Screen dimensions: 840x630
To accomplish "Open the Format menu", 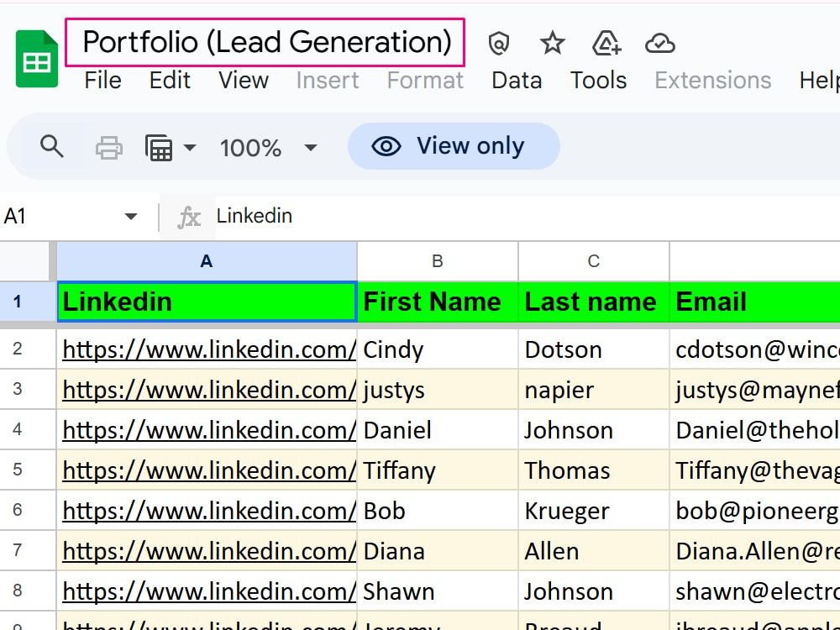I will tap(425, 81).
